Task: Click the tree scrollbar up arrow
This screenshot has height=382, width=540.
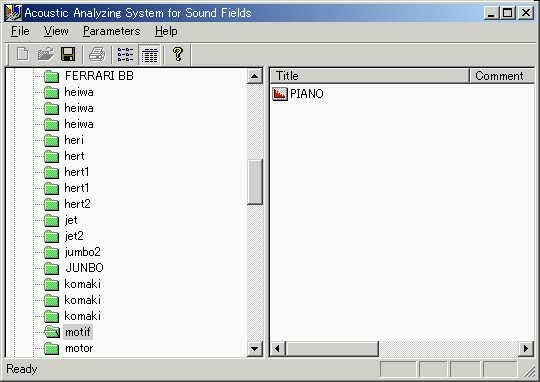Action: pos(255,76)
